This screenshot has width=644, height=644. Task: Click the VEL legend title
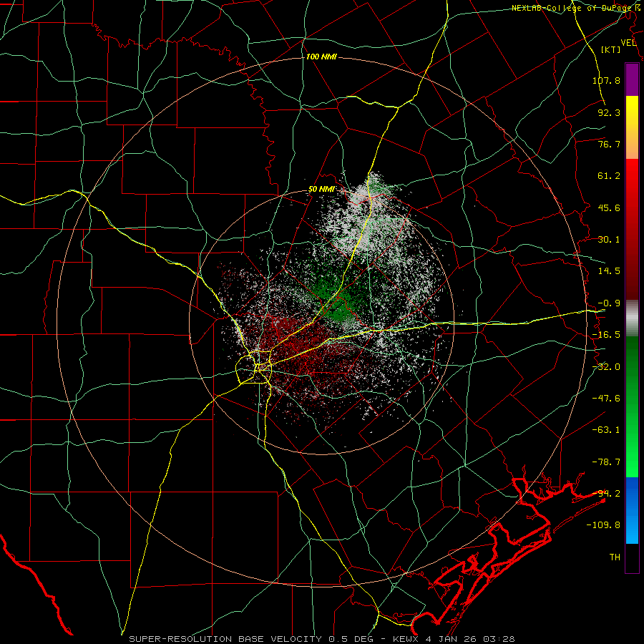[628, 43]
